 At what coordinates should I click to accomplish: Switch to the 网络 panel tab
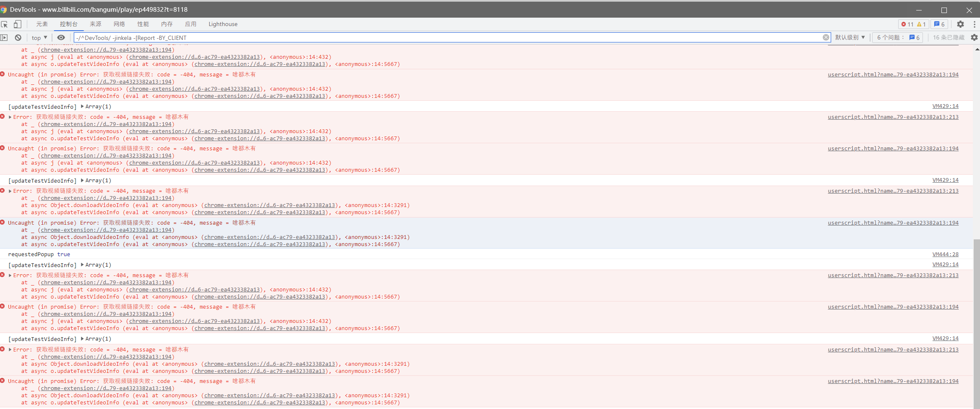tap(119, 24)
